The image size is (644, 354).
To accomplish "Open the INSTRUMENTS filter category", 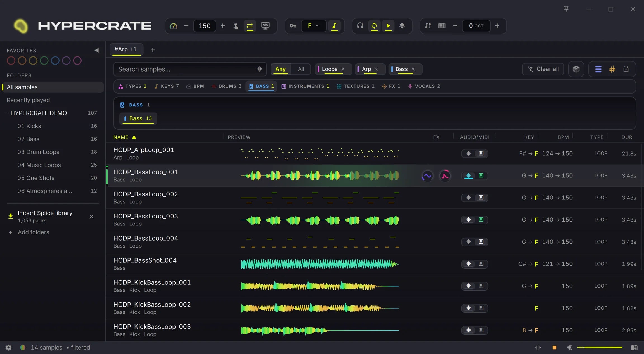I will click(305, 86).
